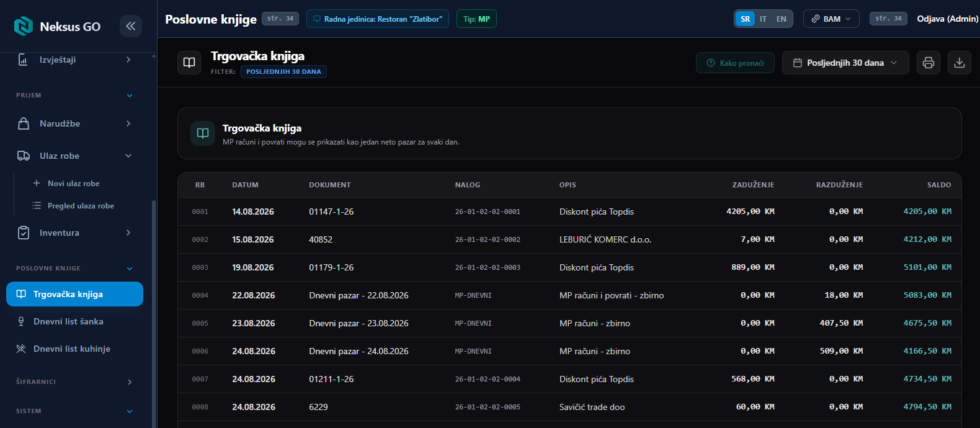Viewport: 980px width, 428px height.
Task: Click the book icon in info card
Action: [x=203, y=133]
